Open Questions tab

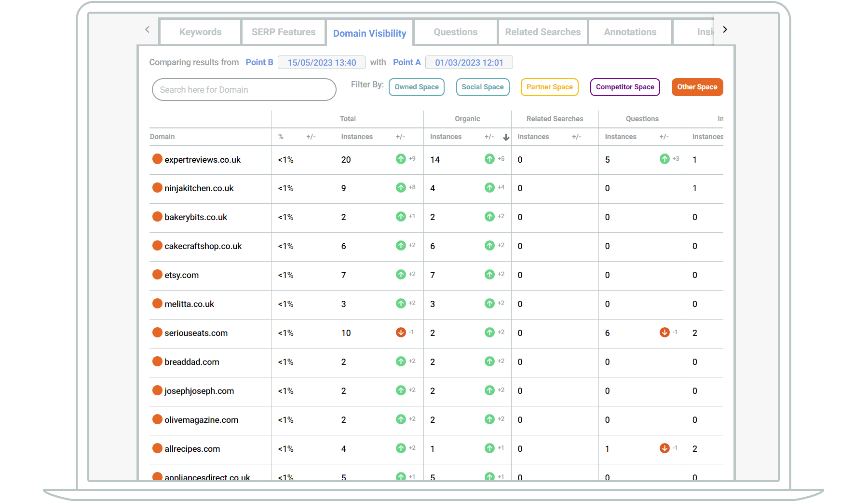[x=456, y=32]
